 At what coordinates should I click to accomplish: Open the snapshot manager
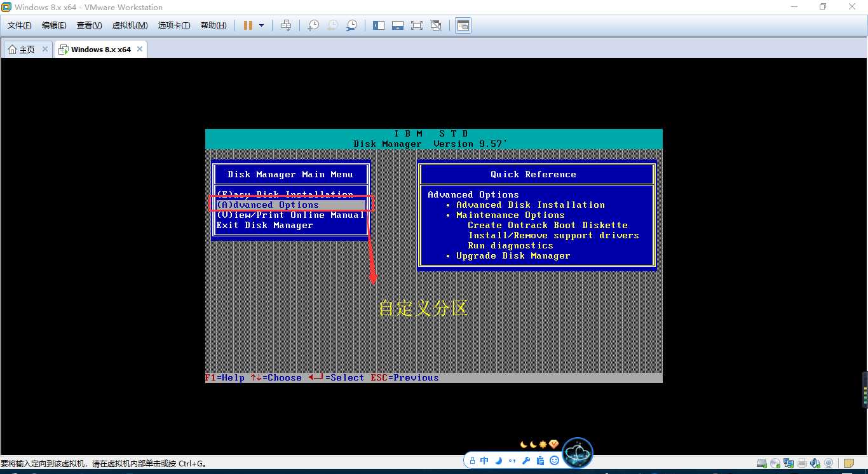coord(351,25)
